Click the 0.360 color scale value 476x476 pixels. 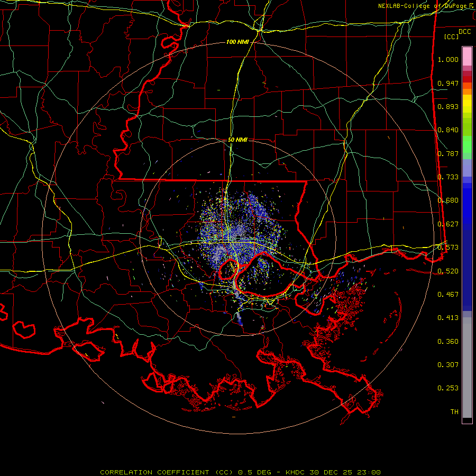pyautogui.click(x=448, y=342)
